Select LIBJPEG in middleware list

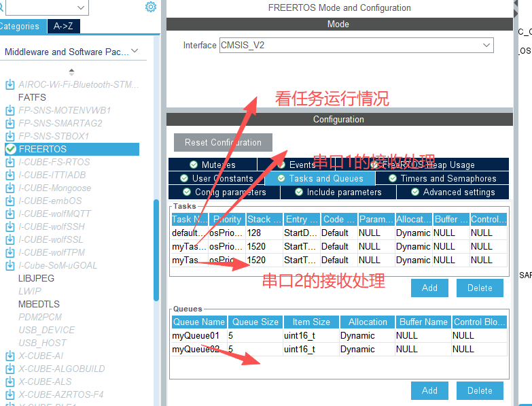36,278
